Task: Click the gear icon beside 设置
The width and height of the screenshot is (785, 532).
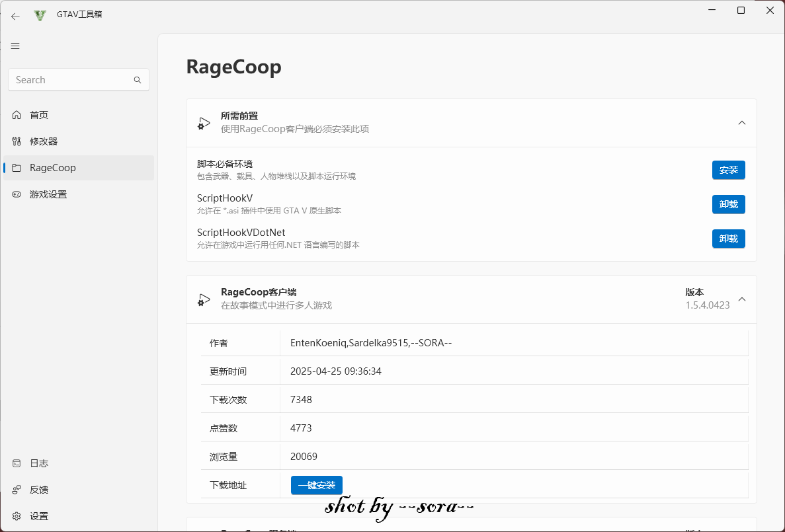Action: click(17, 517)
